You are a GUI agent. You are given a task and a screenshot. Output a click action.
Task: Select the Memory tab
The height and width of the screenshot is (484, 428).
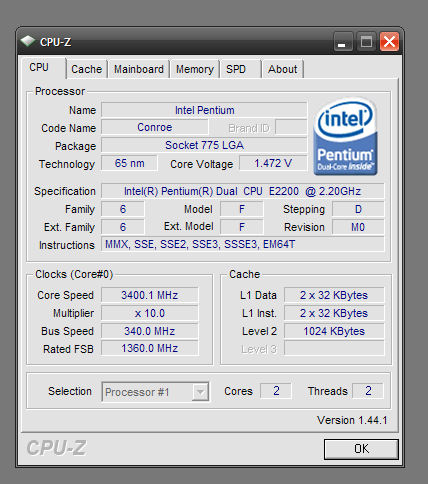click(195, 69)
